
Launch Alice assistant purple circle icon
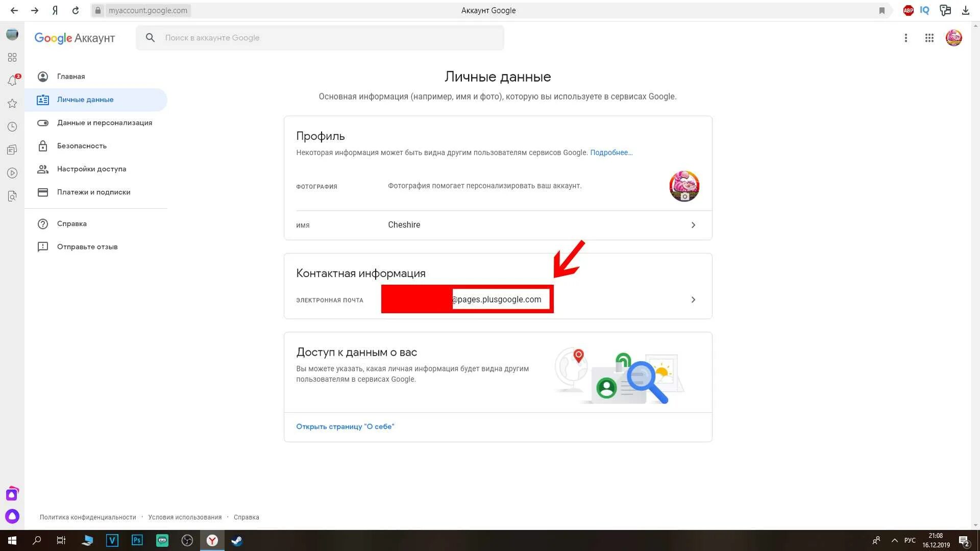point(12,516)
